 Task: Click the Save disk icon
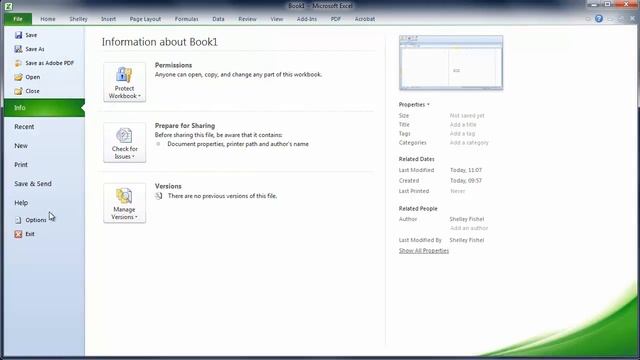tap(18, 35)
